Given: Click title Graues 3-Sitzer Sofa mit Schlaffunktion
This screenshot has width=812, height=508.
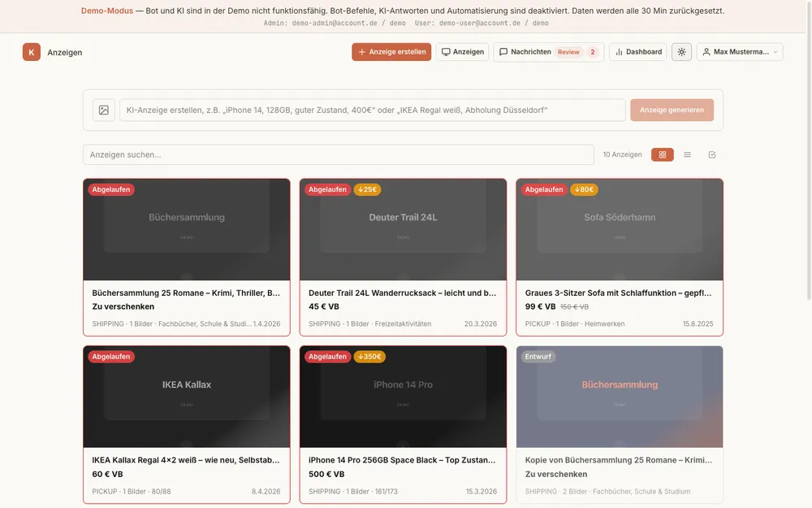Looking at the screenshot, I should (618, 293).
